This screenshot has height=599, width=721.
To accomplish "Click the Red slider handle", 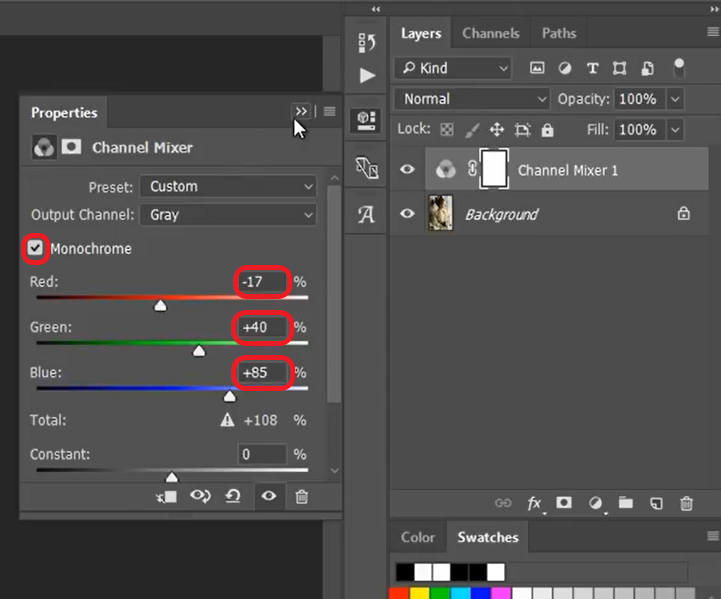I will click(160, 305).
